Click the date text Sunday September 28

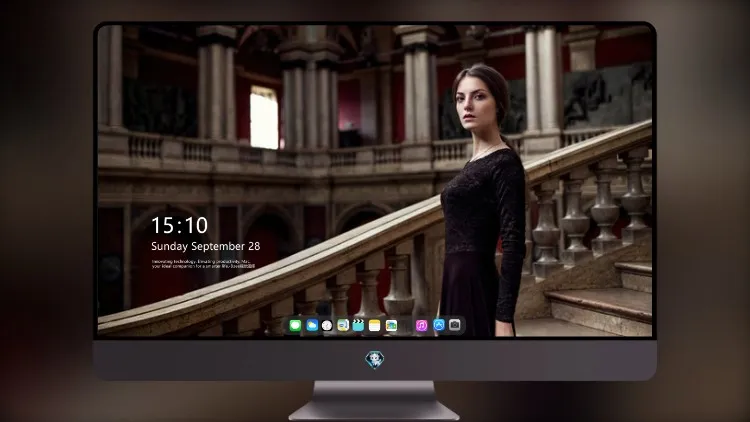point(206,246)
